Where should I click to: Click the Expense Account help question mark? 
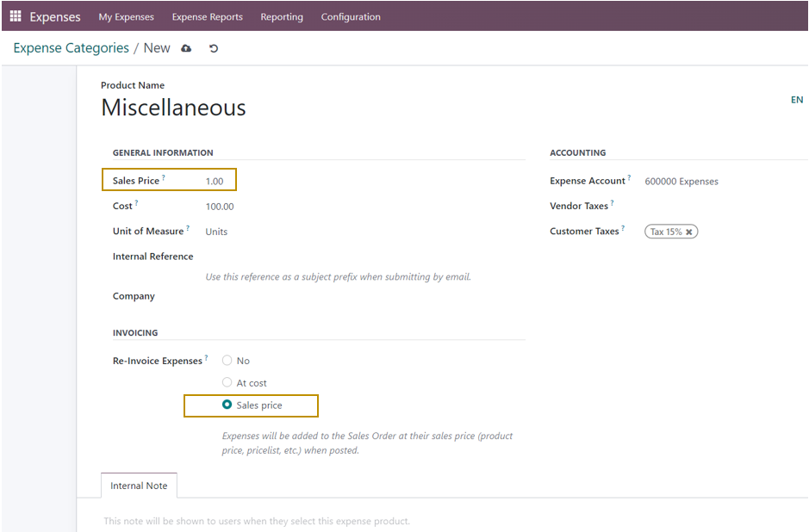629,178
